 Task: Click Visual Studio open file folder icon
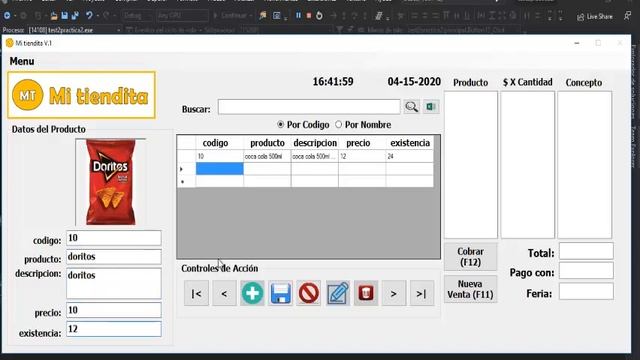53,16
